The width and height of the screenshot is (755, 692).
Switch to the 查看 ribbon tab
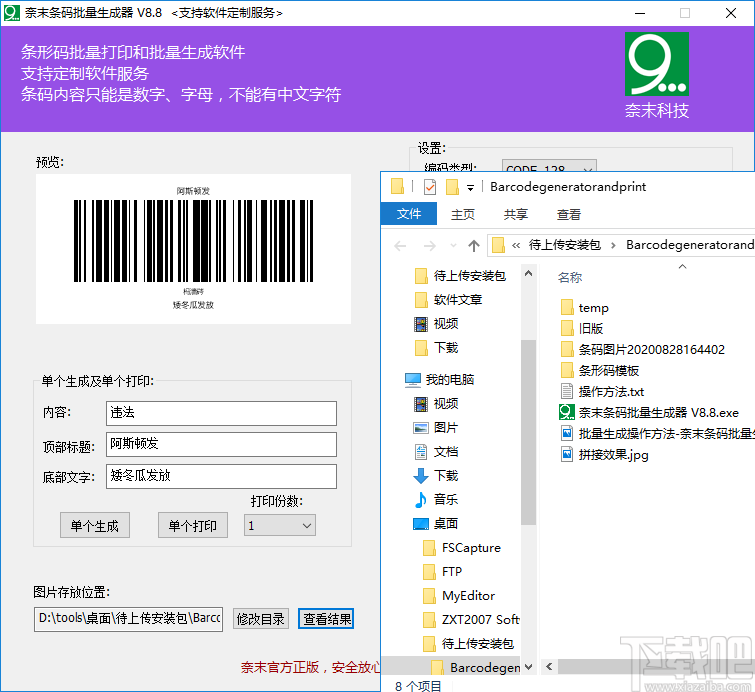[569, 214]
